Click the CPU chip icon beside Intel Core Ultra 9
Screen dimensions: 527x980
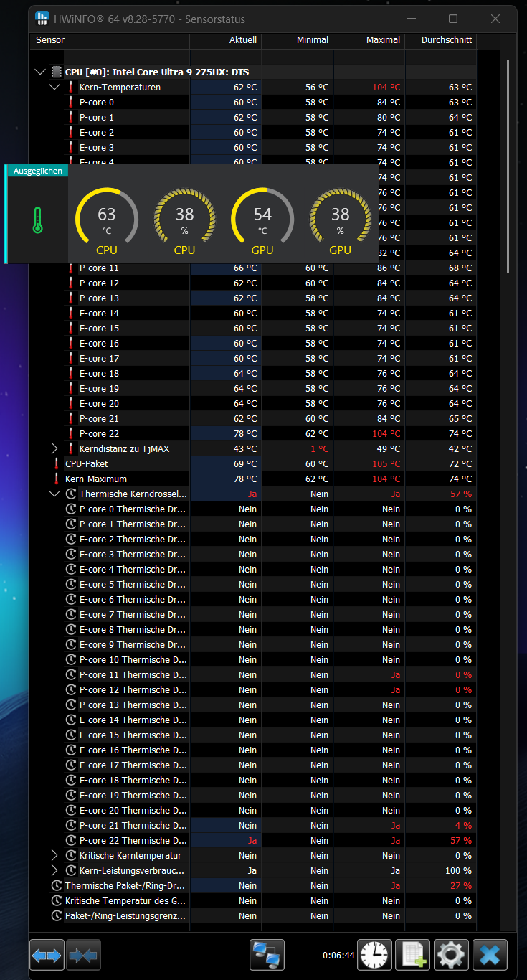(57, 72)
